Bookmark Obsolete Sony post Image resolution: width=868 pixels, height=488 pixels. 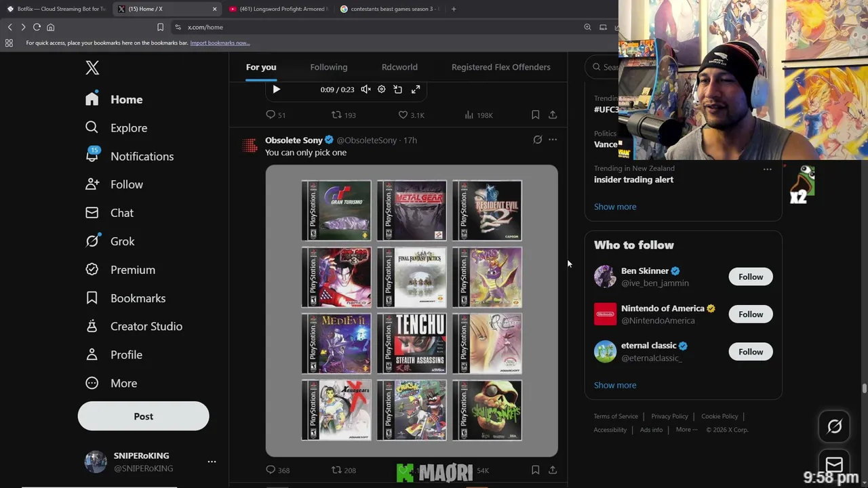click(x=535, y=470)
